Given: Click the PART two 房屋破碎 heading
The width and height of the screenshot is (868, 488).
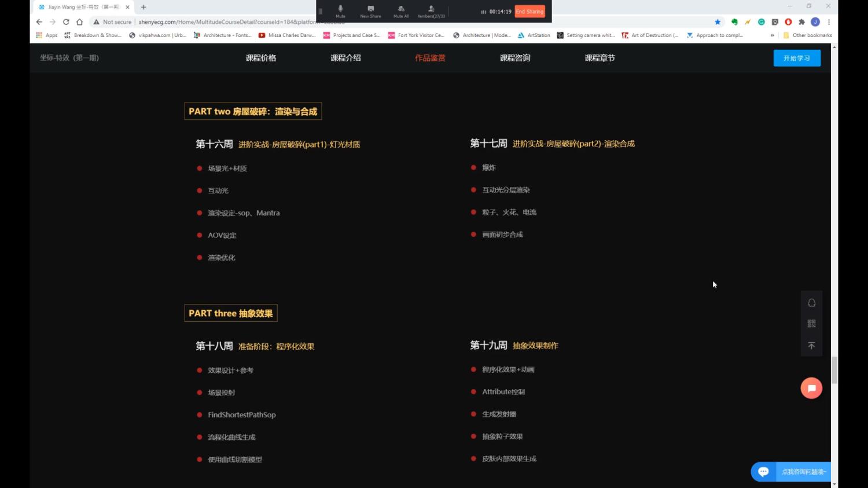Looking at the screenshot, I should coord(253,111).
